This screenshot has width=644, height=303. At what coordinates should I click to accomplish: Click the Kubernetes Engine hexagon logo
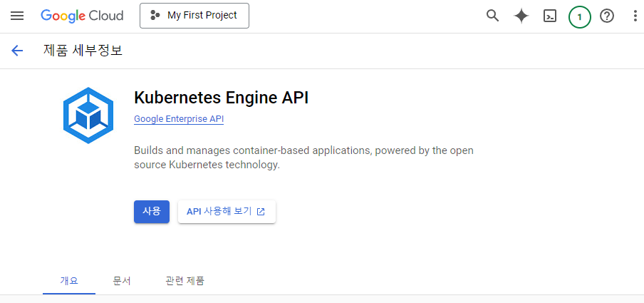(x=88, y=115)
